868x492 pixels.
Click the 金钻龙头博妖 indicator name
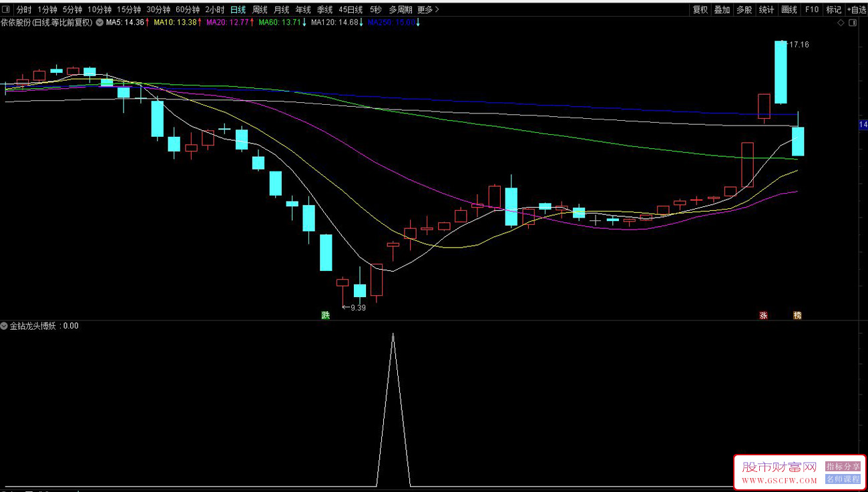33,326
